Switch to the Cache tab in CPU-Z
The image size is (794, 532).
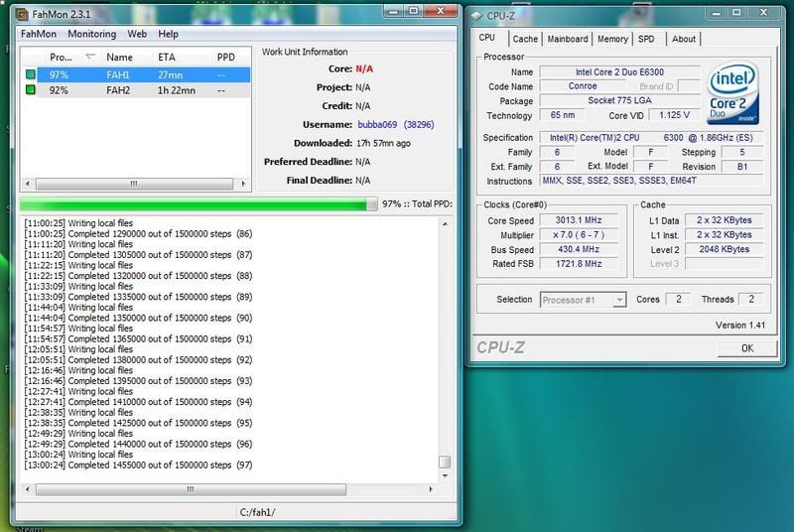525,39
